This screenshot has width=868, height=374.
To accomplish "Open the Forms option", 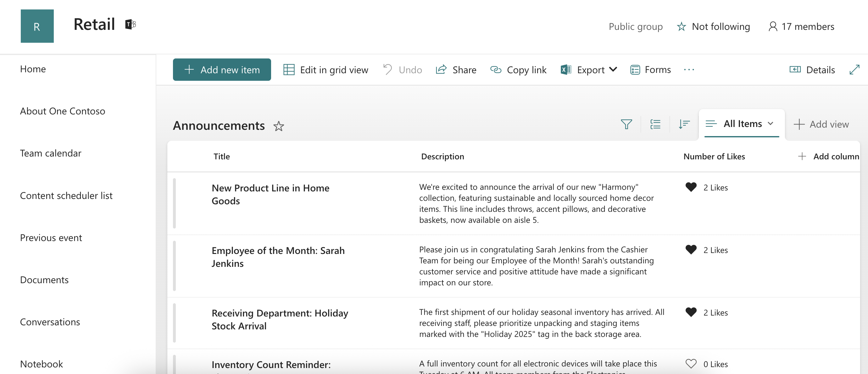I will coord(650,70).
